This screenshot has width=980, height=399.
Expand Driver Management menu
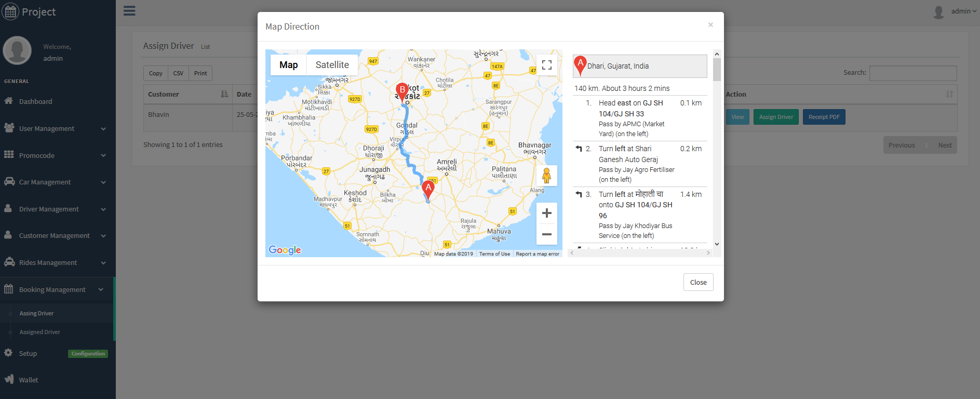(58, 209)
